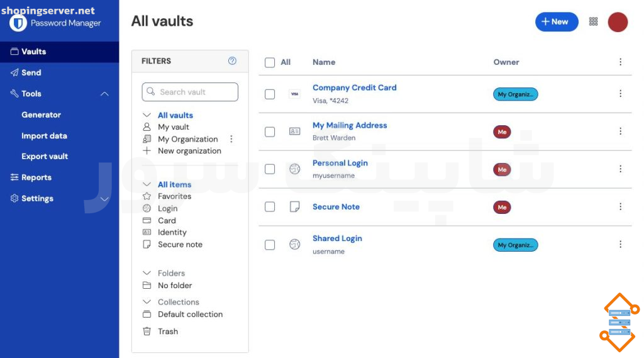The image size is (644, 358).
Task: Click three-dot menu beside My Organization filter
Action: point(231,139)
